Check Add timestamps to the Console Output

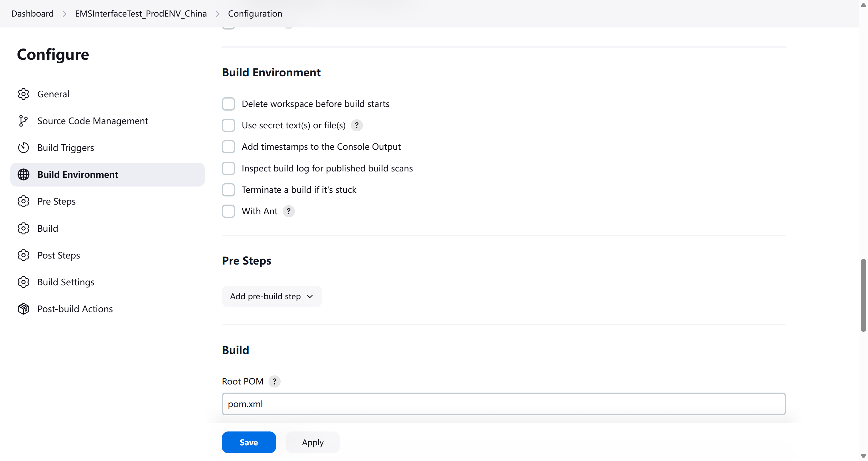(228, 147)
